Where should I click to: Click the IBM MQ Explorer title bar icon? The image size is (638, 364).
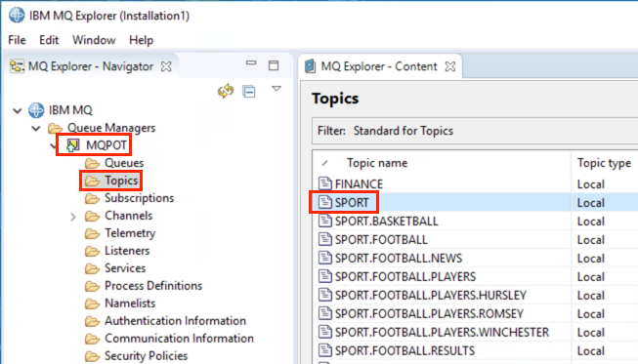[17, 16]
